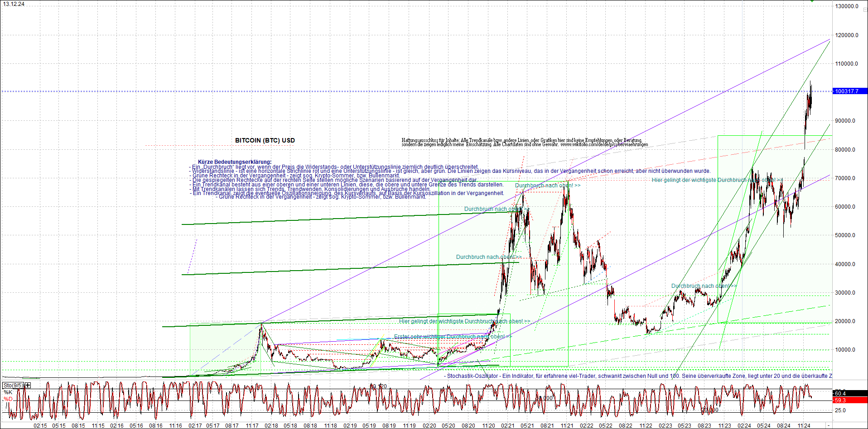Click the 11|17 time axis label
This screenshot has height=429, width=868.
point(252,426)
